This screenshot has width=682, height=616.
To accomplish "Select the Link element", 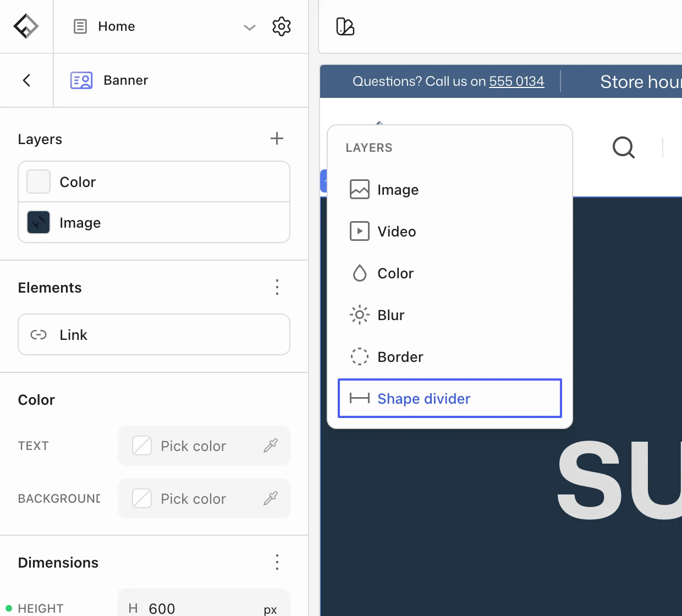I will click(154, 334).
